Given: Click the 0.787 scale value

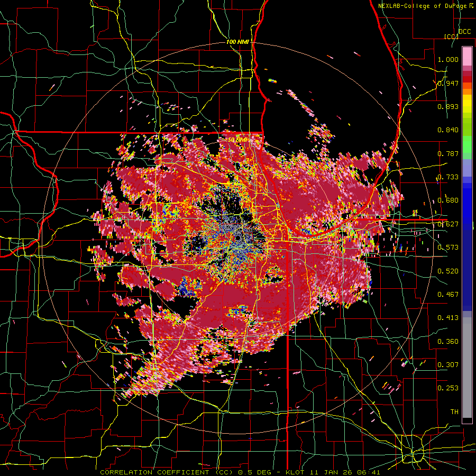Looking at the screenshot, I should click(448, 153).
